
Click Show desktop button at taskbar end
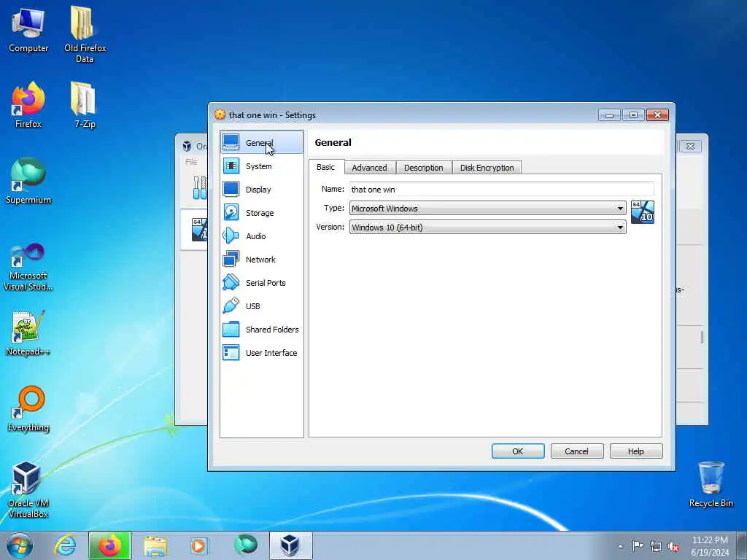click(x=742, y=545)
